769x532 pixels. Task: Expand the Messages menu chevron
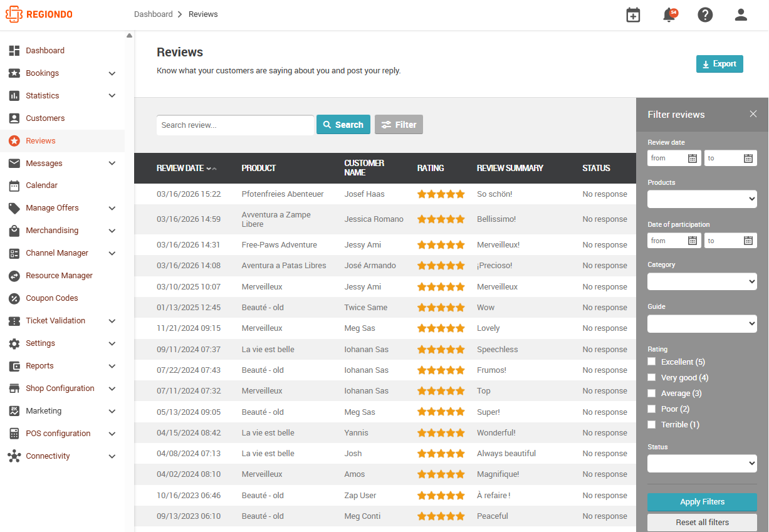point(112,164)
